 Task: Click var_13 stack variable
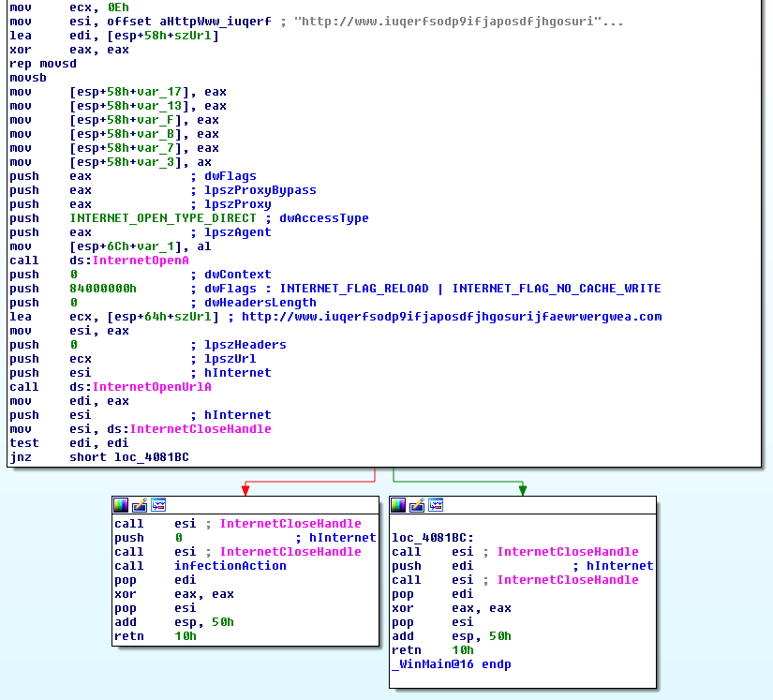tap(159, 106)
